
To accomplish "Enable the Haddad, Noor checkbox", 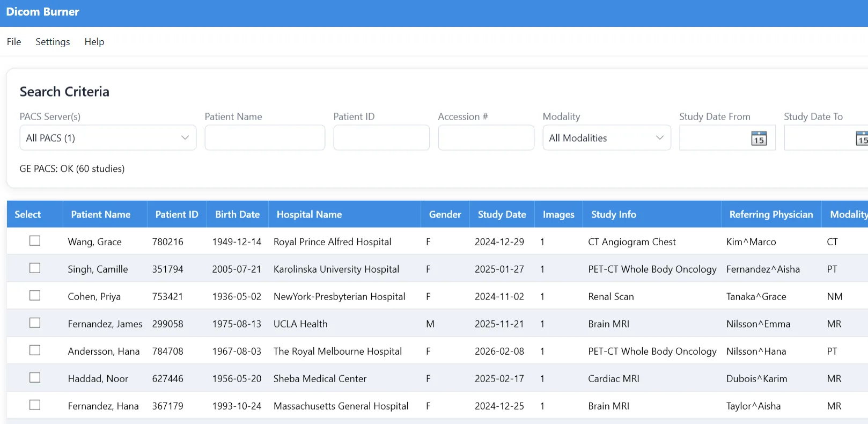I will 35,378.
